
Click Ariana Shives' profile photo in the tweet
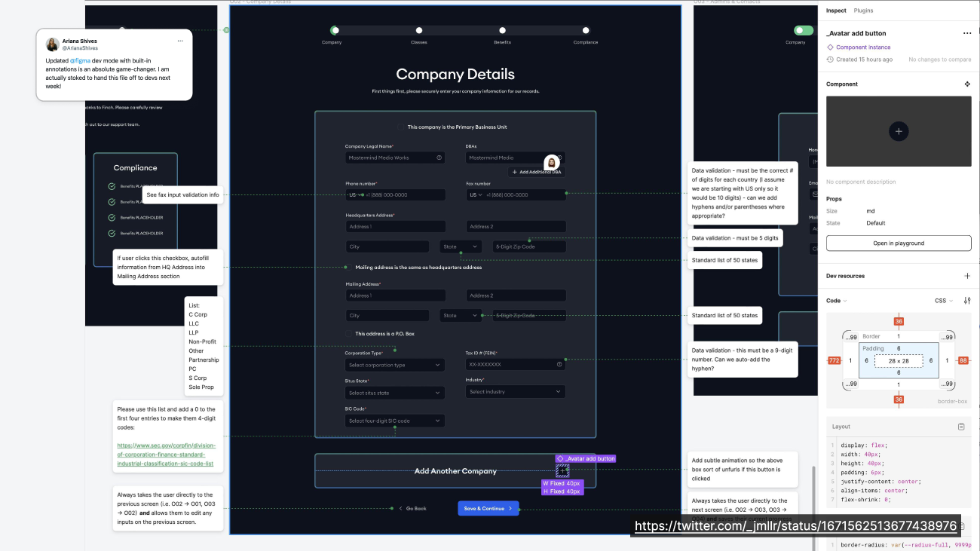53,44
